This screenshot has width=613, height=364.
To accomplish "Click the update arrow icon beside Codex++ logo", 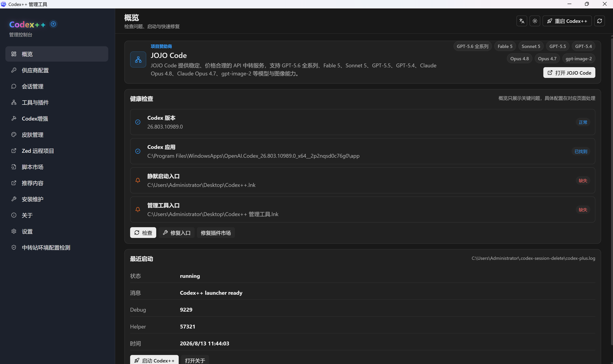I will [x=53, y=24].
